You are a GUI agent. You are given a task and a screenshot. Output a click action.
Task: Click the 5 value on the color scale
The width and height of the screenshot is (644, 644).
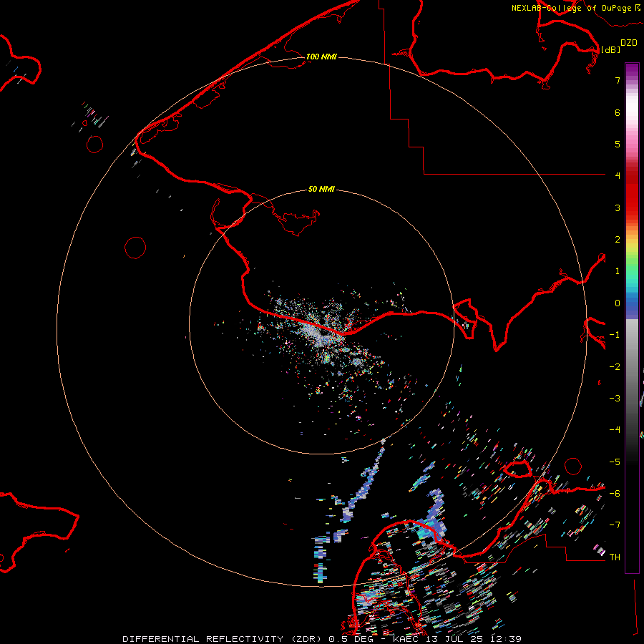(618, 144)
